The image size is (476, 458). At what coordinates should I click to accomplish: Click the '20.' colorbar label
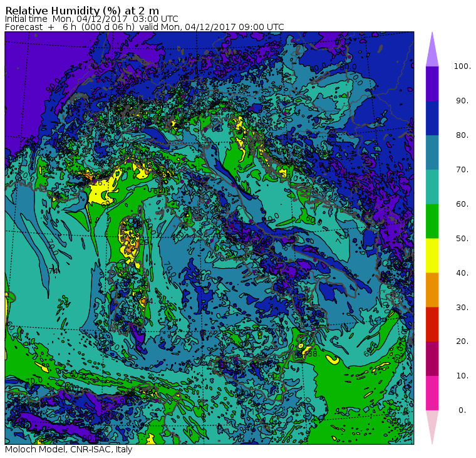click(x=462, y=341)
